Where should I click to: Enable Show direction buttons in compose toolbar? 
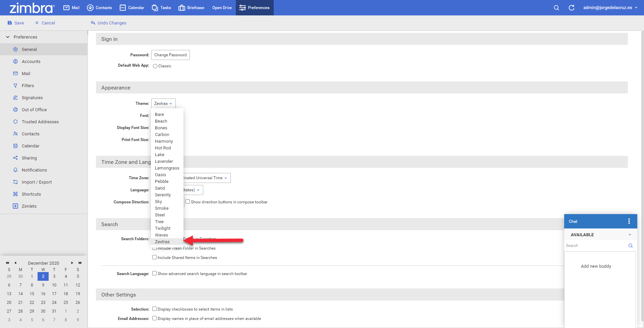188,202
